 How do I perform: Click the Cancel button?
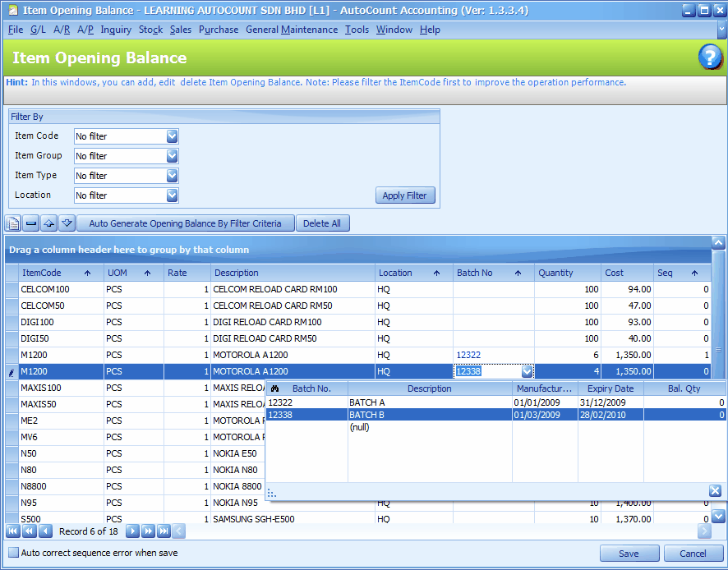(693, 554)
